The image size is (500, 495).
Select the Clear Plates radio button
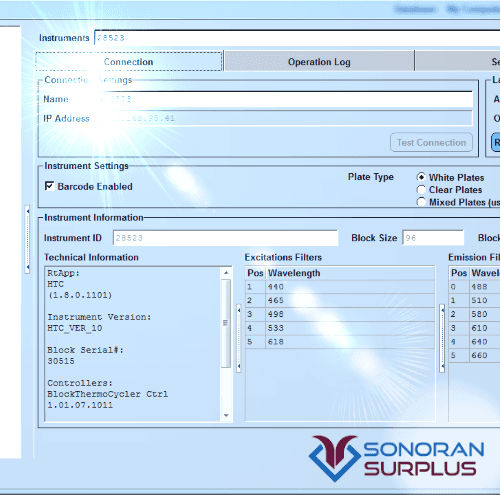pyautogui.click(x=421, y=190)
